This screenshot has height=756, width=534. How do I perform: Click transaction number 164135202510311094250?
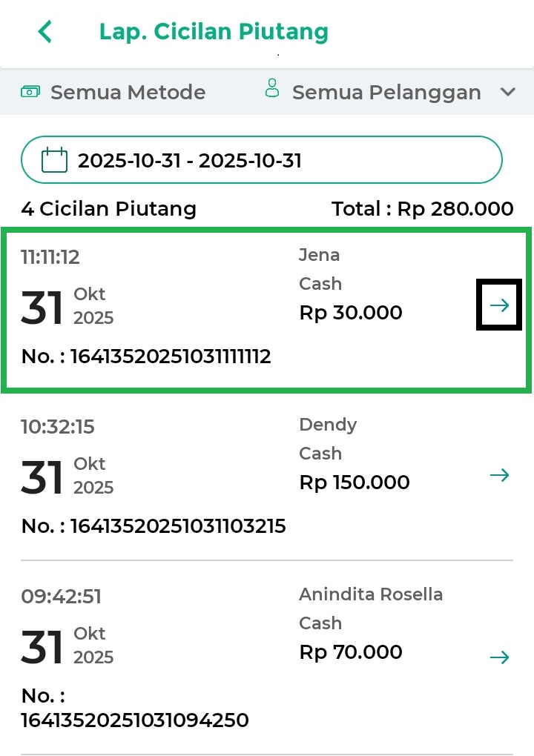(x=133, y=719)
